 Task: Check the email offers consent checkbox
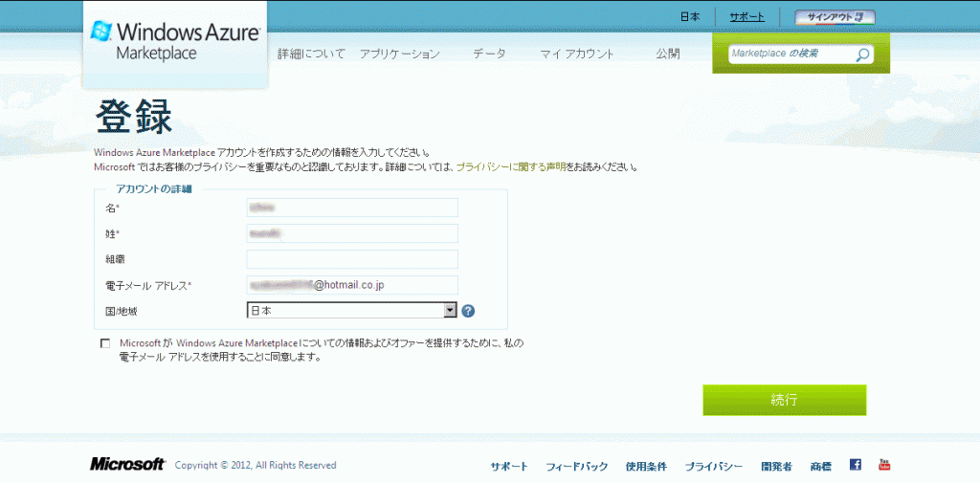tap(104, 343)
